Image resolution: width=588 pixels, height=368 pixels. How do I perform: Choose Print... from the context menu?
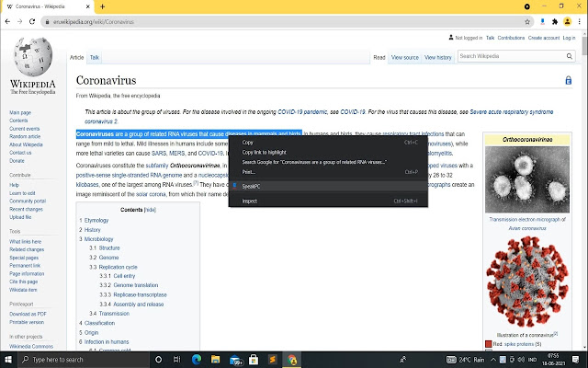(x=328, y=172)
